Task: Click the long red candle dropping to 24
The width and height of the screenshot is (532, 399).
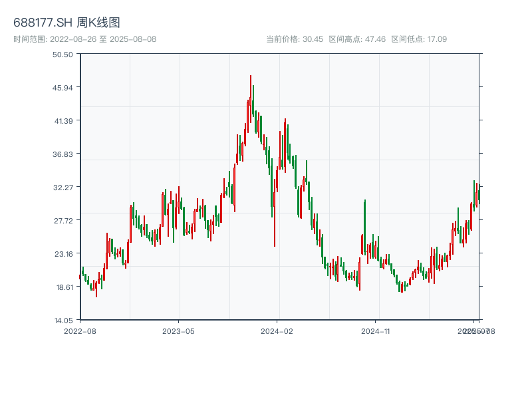Action: click(x=275, y=212)
